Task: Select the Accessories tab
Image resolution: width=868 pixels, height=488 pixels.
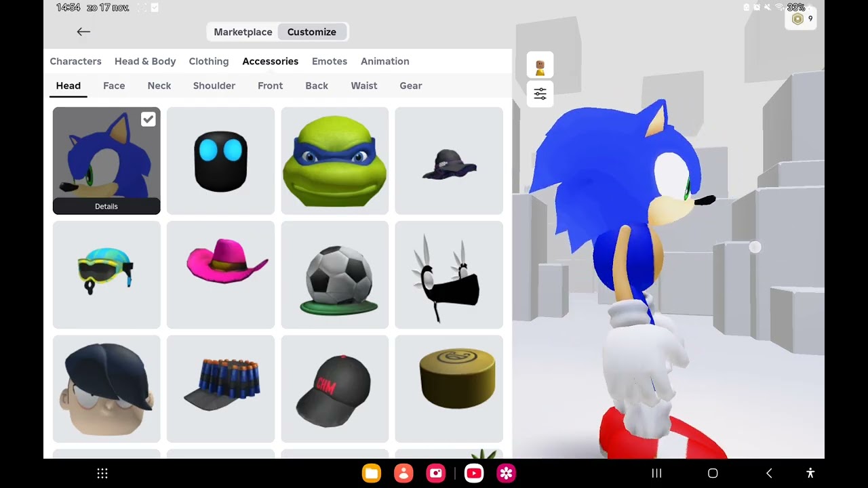Action: click(x=271, y=61)
